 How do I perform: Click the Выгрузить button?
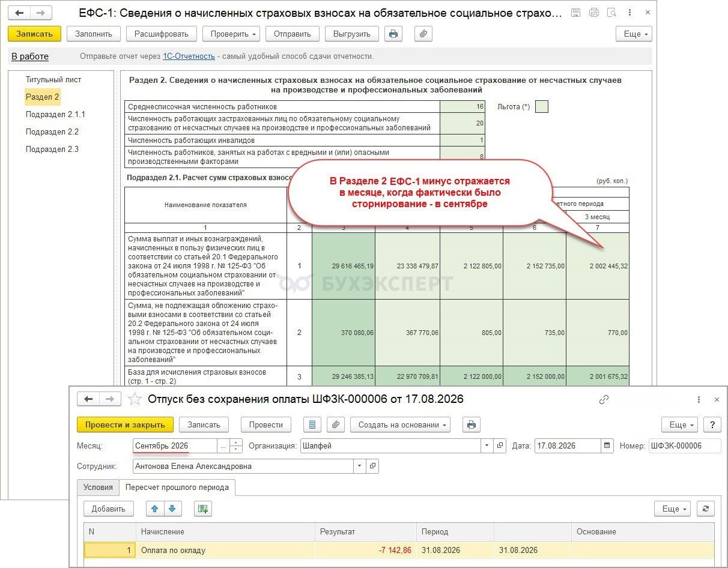point(352,34)
